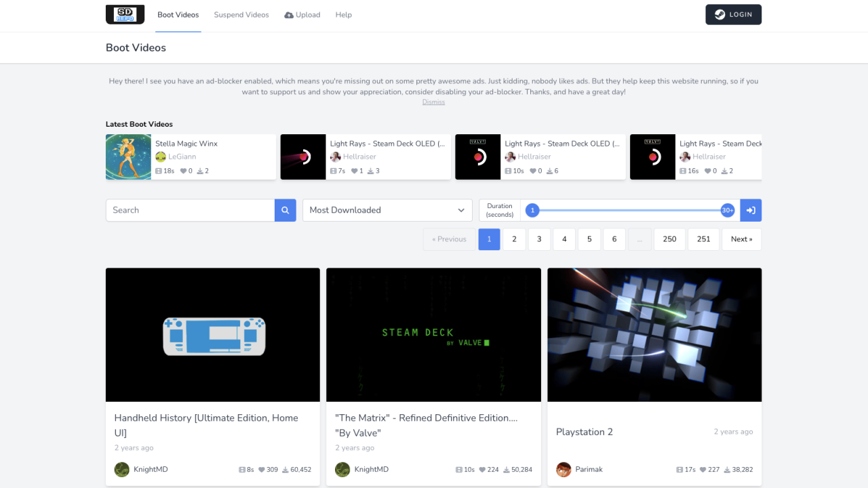The height and width of the screenshot is (488, 868).
Task: Switch to the Suspend Videos tab
Action: coord(241,15)
